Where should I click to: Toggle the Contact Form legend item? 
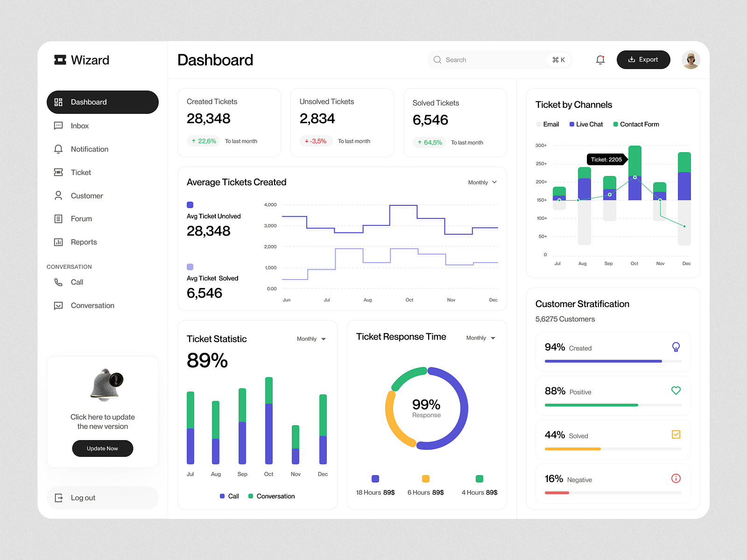click(635, 124)
